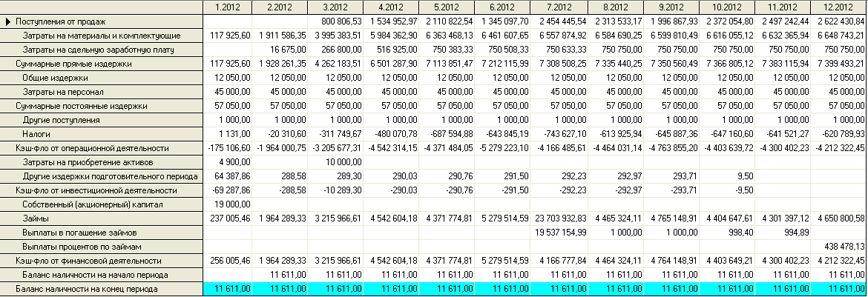The width and height of the screenshot is (868, 297).
Task: Select row Кэш-фло от финансовой деятельности
Action: tap(102, 261)
